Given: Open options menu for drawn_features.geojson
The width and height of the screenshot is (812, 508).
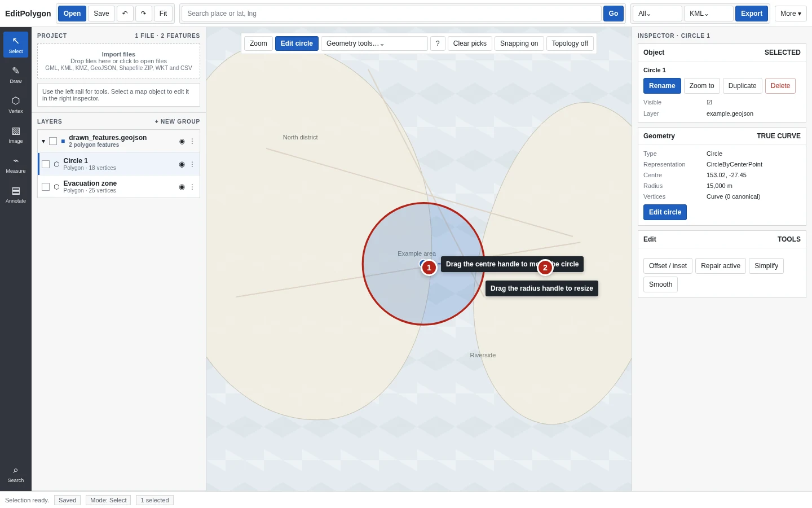Looking at the screenshot, I should (x=192, y=141).
